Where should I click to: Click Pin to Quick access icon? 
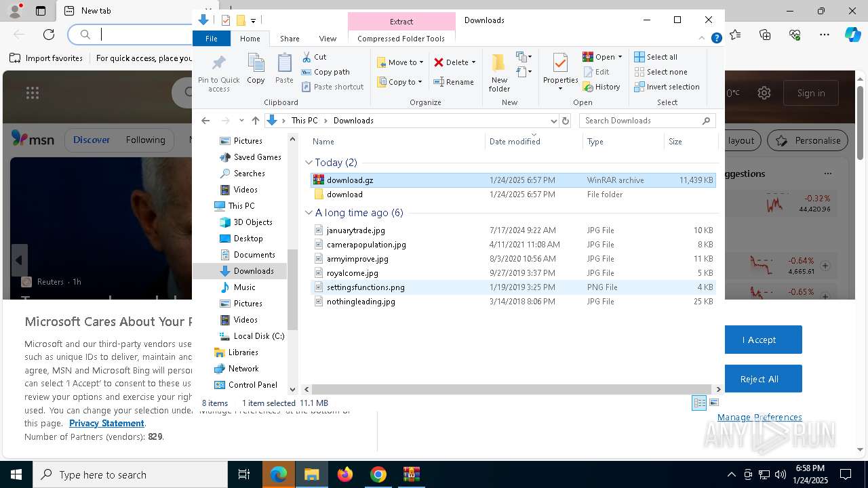click(218, 73)
